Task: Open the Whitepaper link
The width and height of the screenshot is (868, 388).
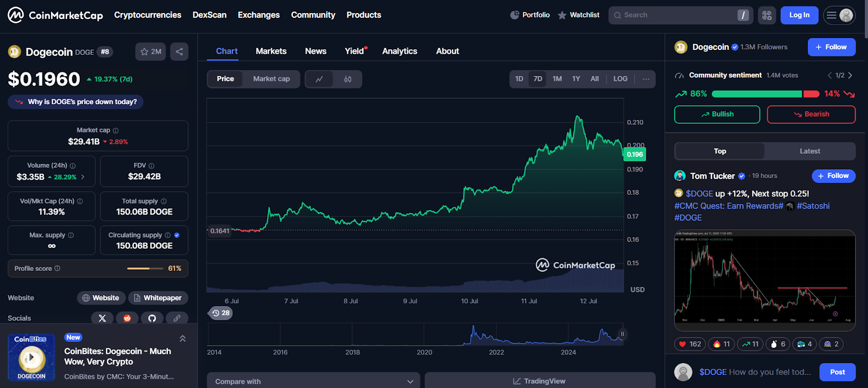Action: coord(158,298)
